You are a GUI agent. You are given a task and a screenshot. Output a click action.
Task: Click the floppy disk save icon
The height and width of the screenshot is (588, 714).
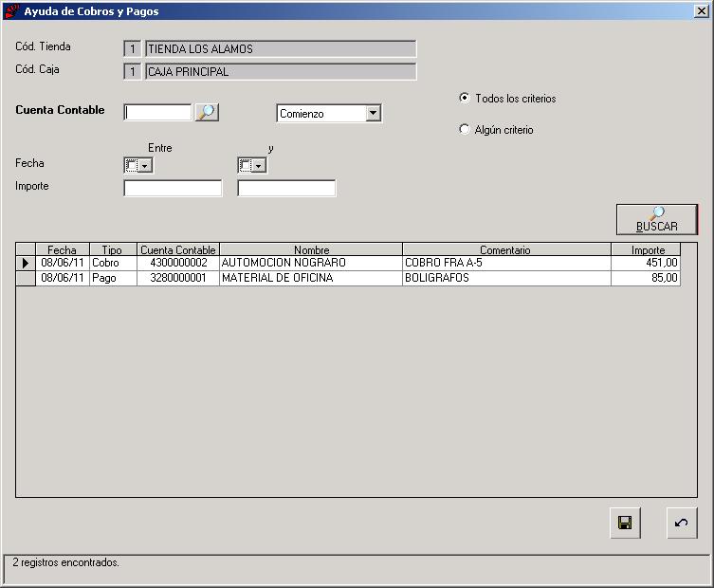625,523
